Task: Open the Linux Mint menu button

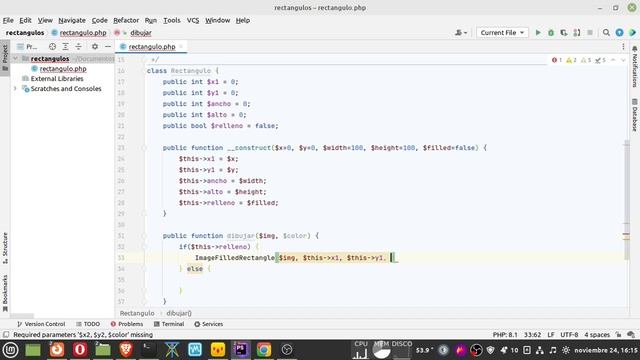Action: (10, 350)
